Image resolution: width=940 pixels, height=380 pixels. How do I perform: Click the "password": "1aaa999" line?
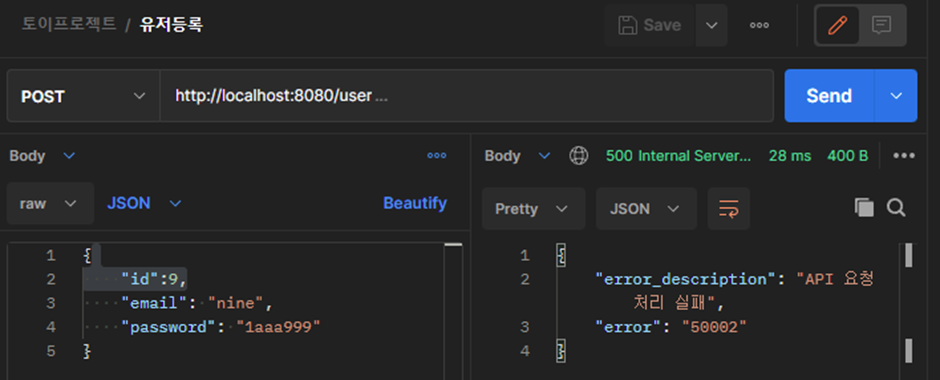click(221, 327)
